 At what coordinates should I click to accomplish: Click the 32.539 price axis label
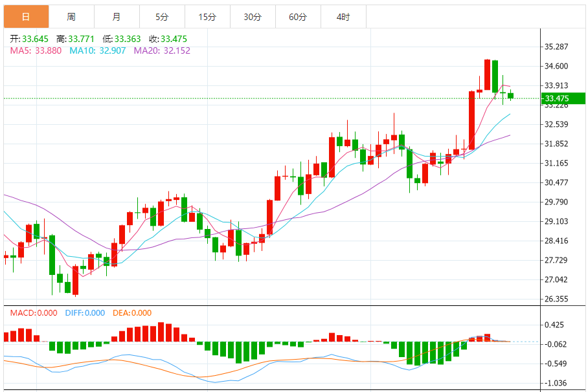tap(556, 124)
